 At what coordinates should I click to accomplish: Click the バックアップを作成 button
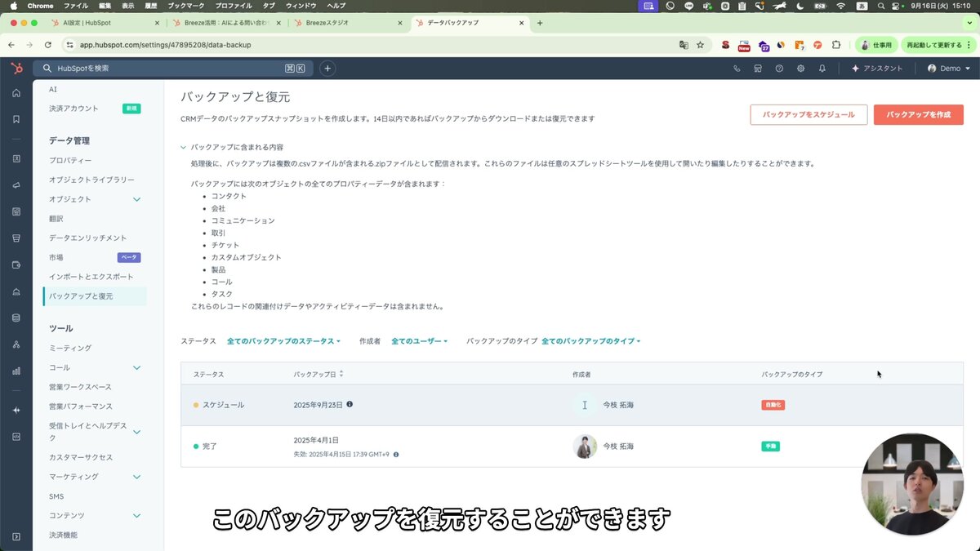(919, 115)
